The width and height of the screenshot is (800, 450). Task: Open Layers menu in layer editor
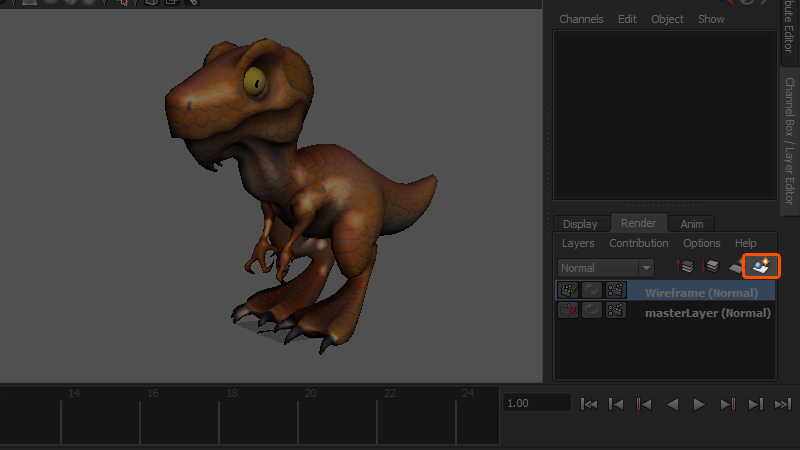point(578,243)
